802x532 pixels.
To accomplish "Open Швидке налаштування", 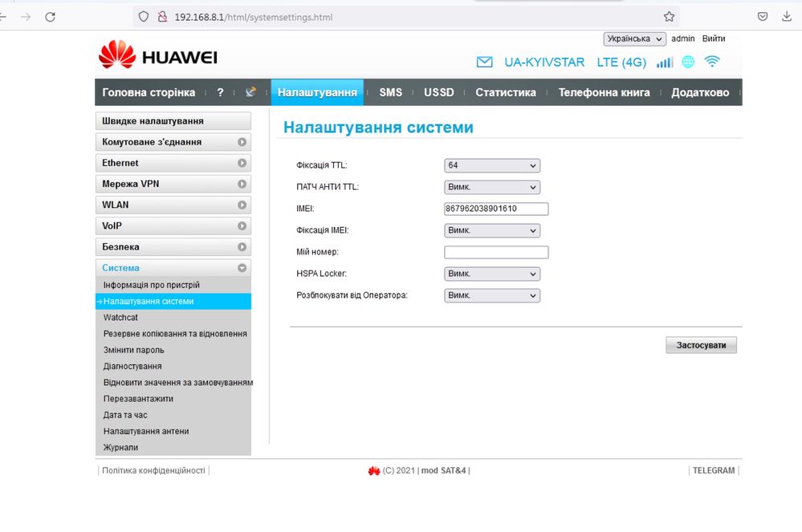I will (173, 121).
